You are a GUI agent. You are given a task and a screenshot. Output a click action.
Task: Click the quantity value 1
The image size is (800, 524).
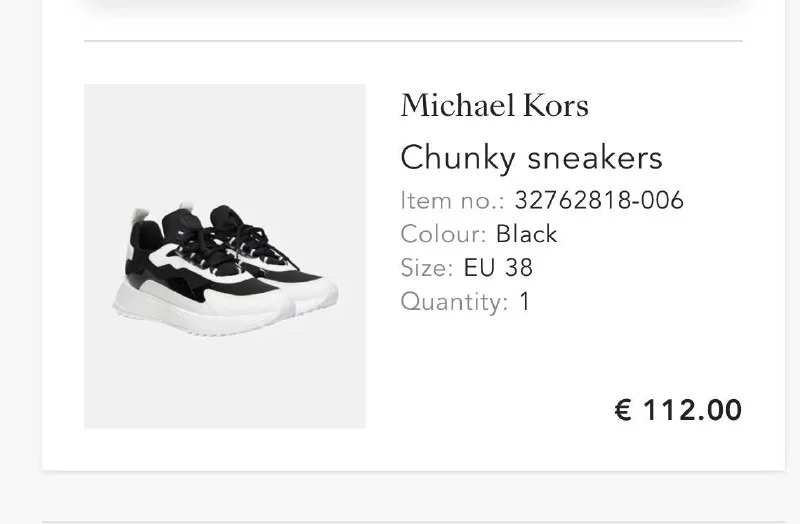[x=524, y=301]
